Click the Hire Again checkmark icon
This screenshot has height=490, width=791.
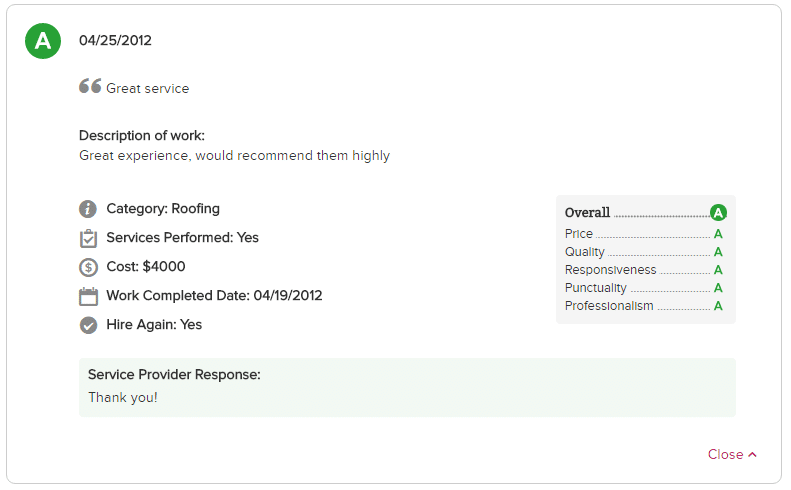[88, 325]
